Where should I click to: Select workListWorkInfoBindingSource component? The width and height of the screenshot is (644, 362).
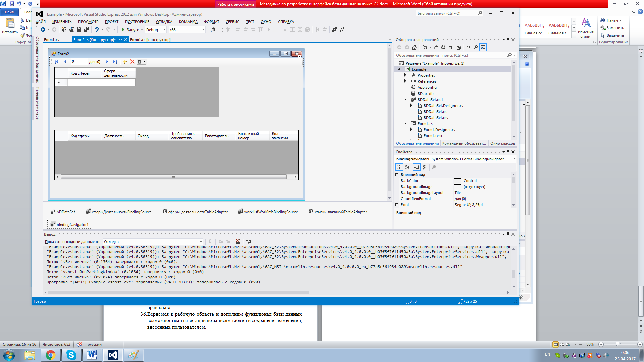(x=268, y=212)
